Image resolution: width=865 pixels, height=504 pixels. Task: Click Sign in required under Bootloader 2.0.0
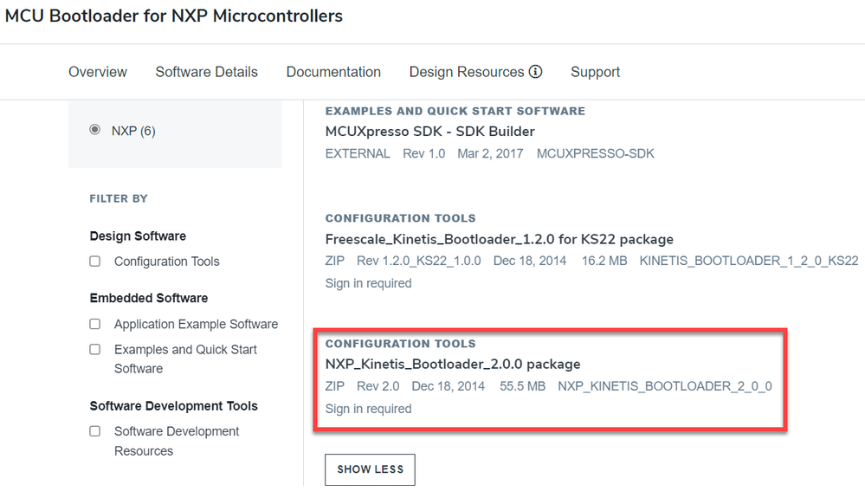coord(368,408)
